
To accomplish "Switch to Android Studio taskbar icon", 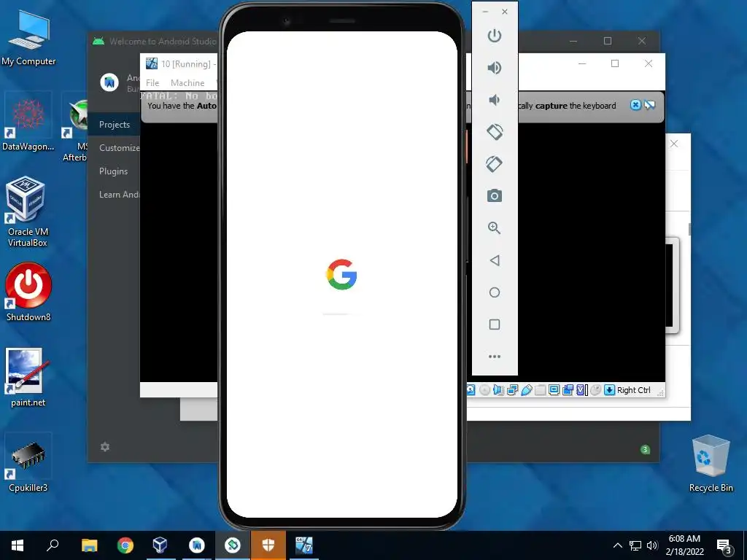I will [197, 545].
